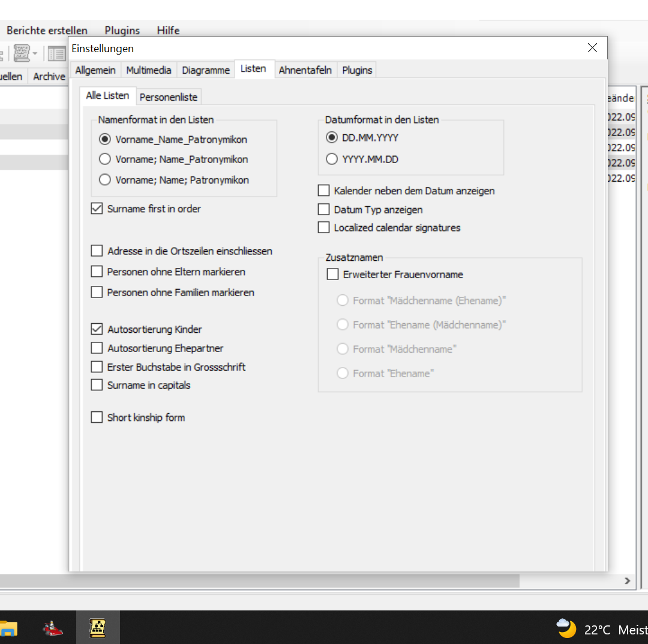The image size is (648, 644).
Task: Check 'Erweiterter Frauenvorname'
Action: coord(333,274)
